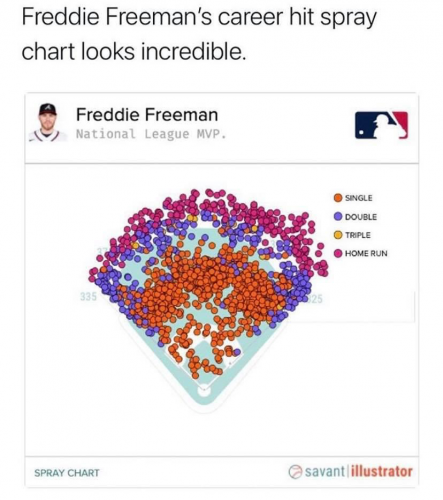Toggle the HOME RUN legend label
The width and height of the screenshot is (443, 500).
[x=366, y=253]
